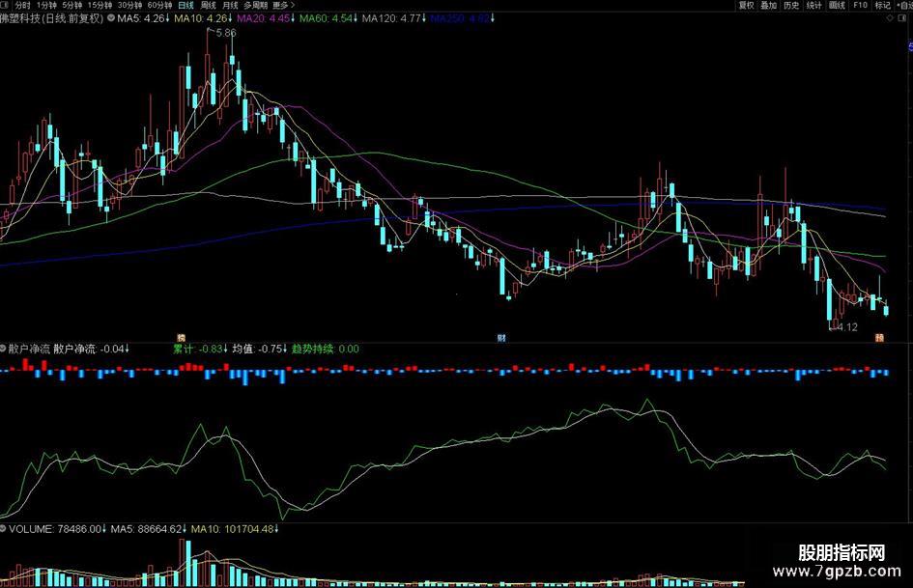Click the 趋势持续: 0.00 value
913x588 pixels.
[326, 349]
